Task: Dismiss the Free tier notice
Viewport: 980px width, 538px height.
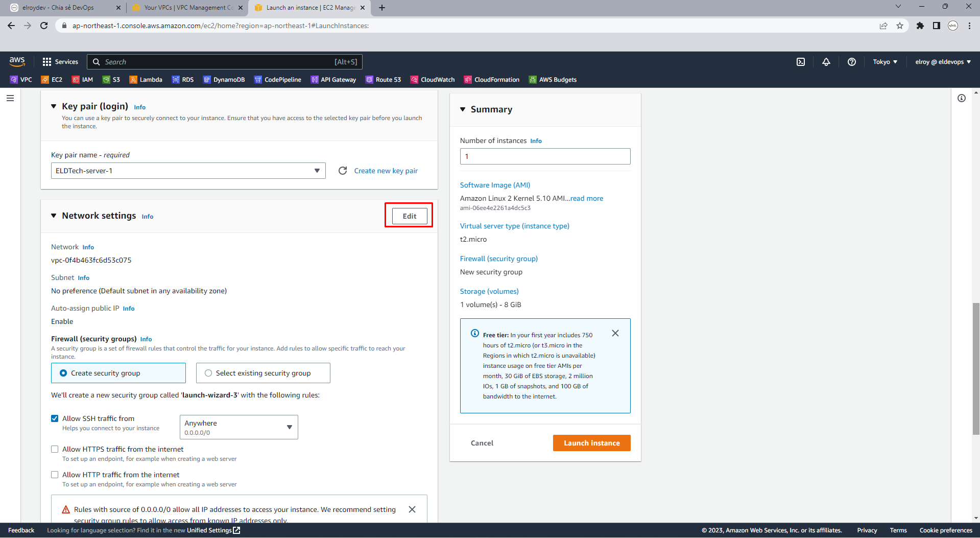Action: click(615, 333)
